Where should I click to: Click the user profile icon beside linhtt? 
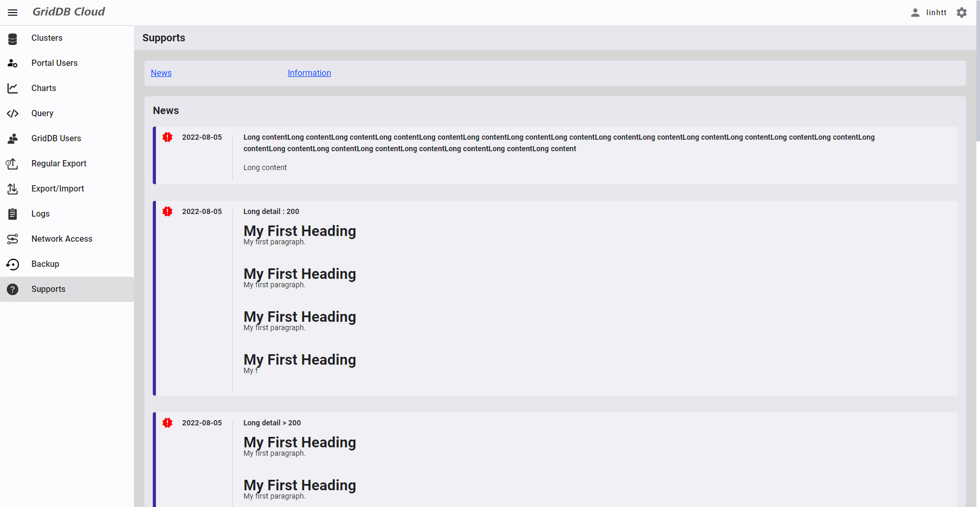pyautogui.click(x=915, y=13)
